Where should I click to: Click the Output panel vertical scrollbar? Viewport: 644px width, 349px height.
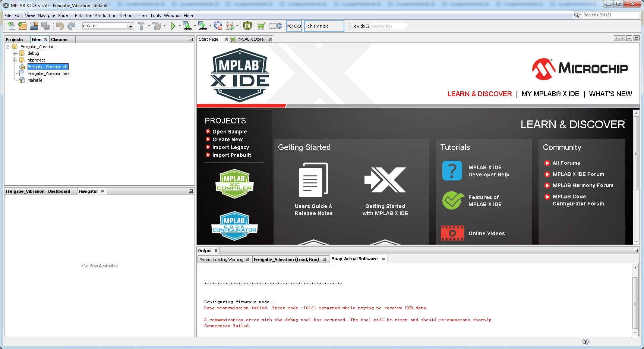tap(635, 300)
